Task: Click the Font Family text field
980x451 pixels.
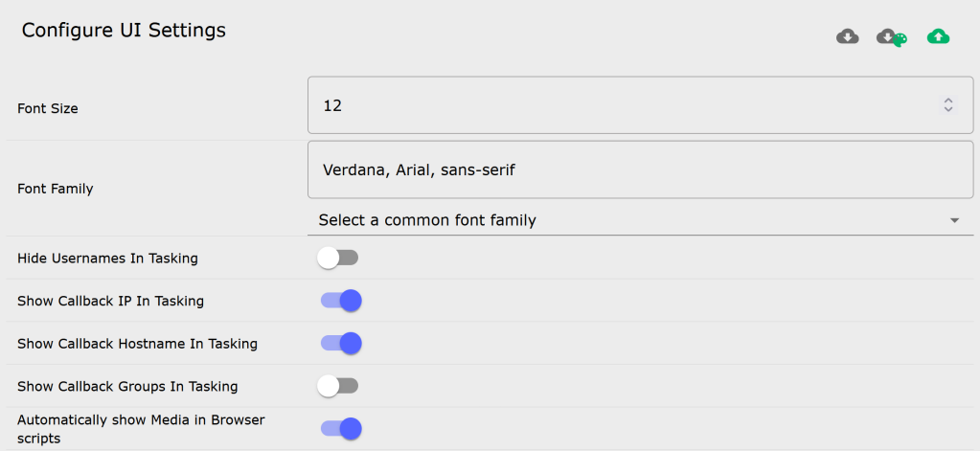Action: [640, 169]
